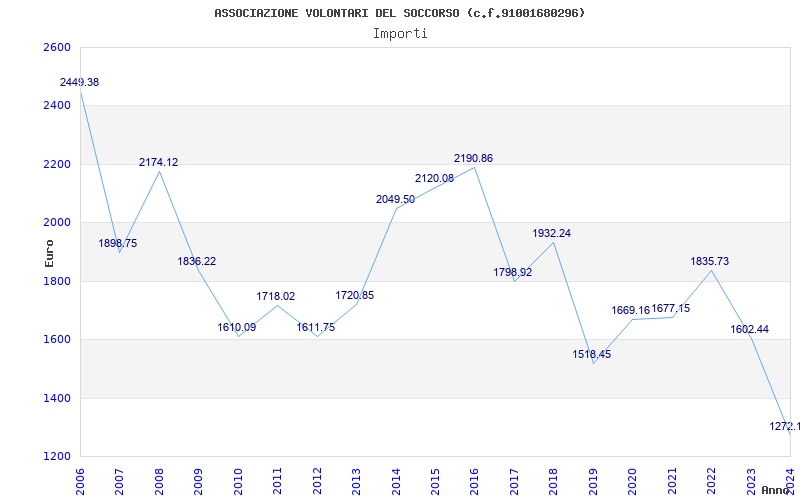Select the 1611.75 data label

(316, 328)
